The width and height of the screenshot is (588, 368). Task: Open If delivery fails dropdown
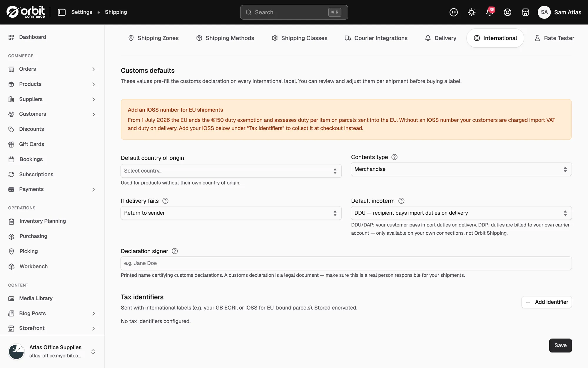point(231,213)
